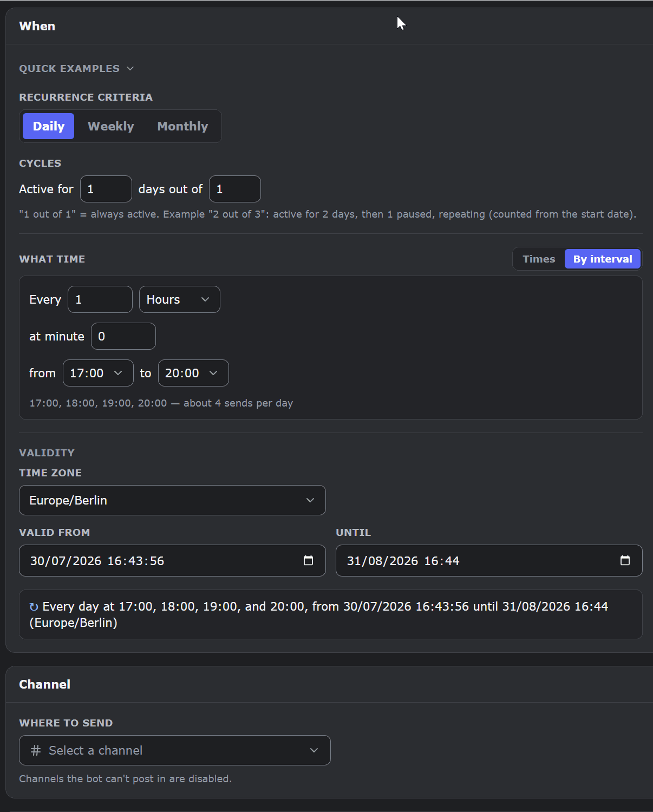This screenshot has width=653, height=812.
Task: Click the Quick Examples chevron arrow
Action: pyautogui.click(x=130, y=69)
